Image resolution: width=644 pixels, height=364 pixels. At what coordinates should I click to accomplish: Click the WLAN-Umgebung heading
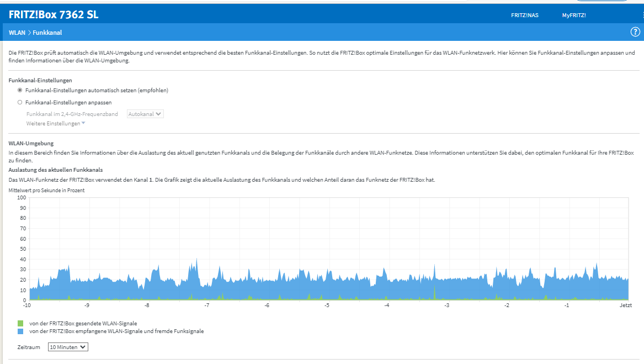tap(31, 143)
